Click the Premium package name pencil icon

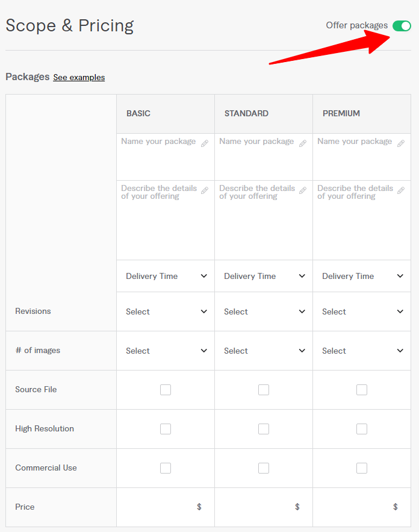pos(401,143)
